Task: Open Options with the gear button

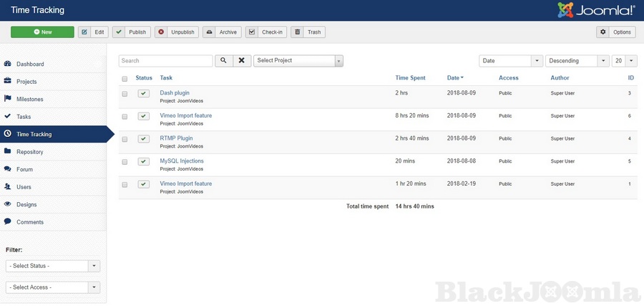Action: coord(615,32)
